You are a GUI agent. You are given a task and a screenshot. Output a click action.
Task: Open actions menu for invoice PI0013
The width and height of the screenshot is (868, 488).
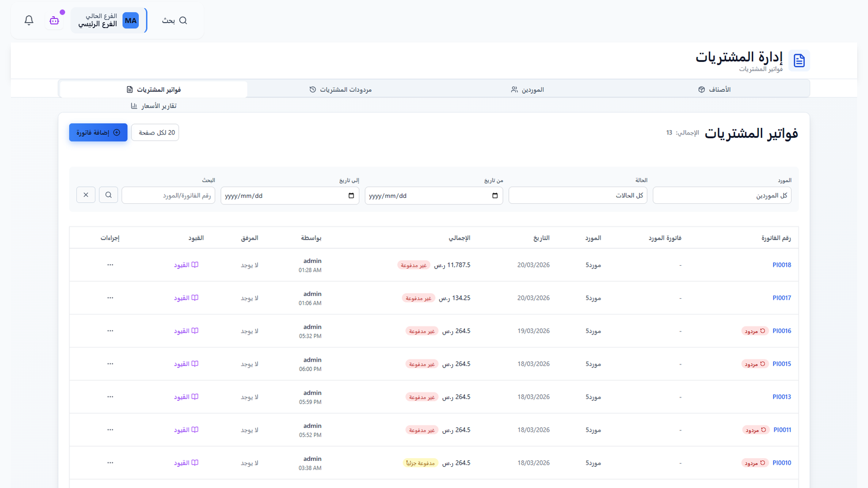click(x=110, y=397)
